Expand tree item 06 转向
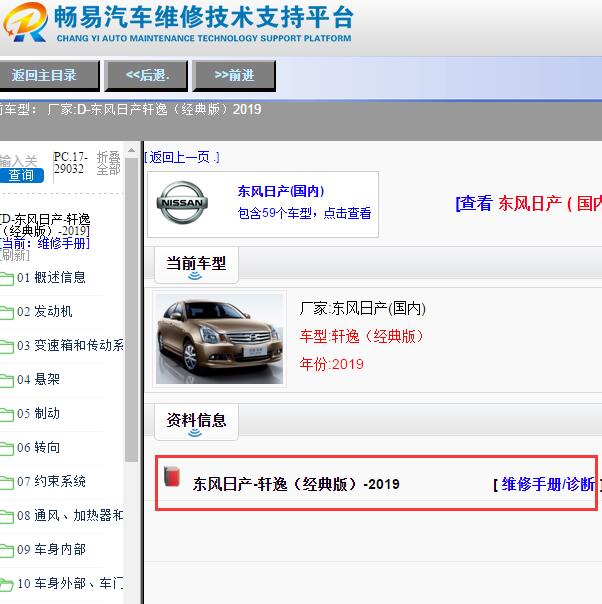The height and width of the screenshot is (604, 602). (38, 448)
